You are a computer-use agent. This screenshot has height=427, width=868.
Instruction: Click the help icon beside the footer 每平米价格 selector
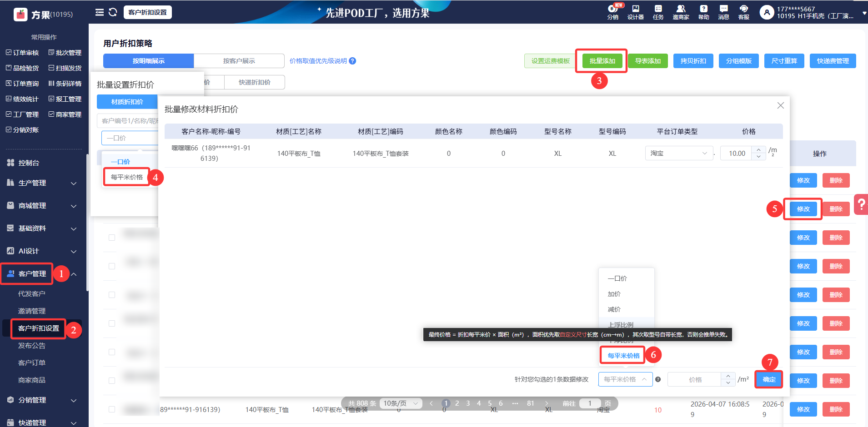click(x=658, y=379)
